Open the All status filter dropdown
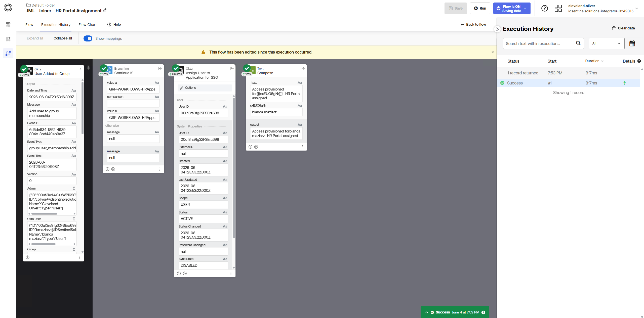Screen dimensions: 644x318 [x=607, y=43]
